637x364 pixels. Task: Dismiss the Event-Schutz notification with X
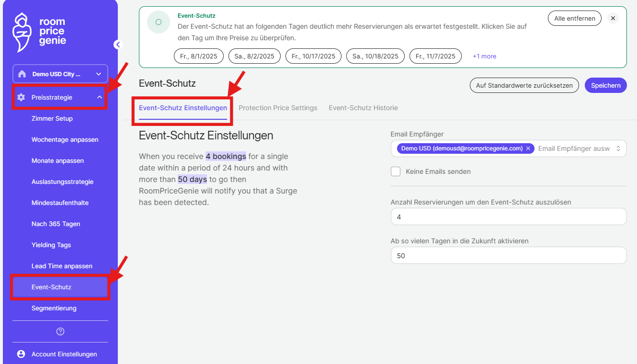[613, 18]
